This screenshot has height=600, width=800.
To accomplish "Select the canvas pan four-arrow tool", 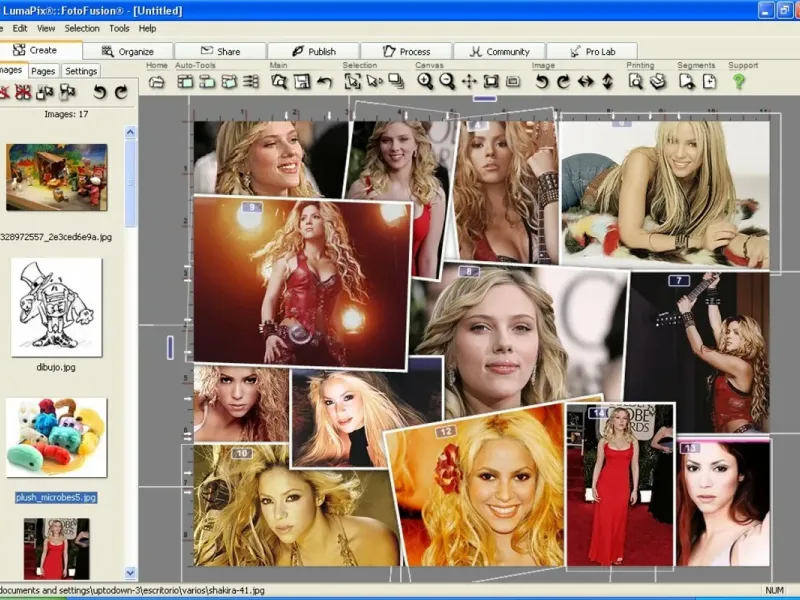I will pos(469,82).
